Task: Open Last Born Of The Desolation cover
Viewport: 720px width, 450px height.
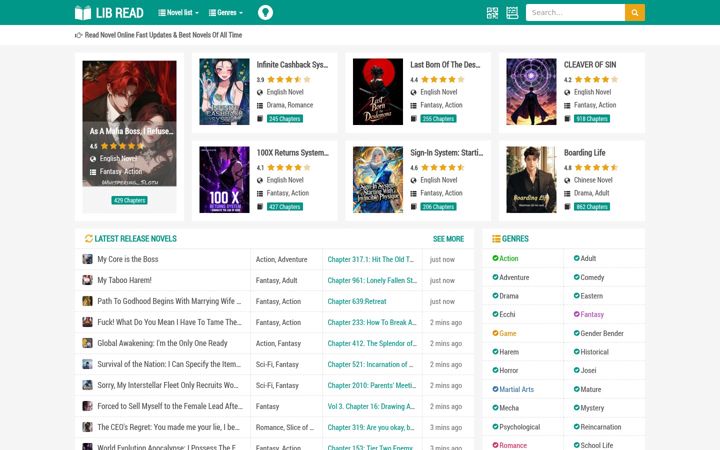Action: [x=377, y=91]
